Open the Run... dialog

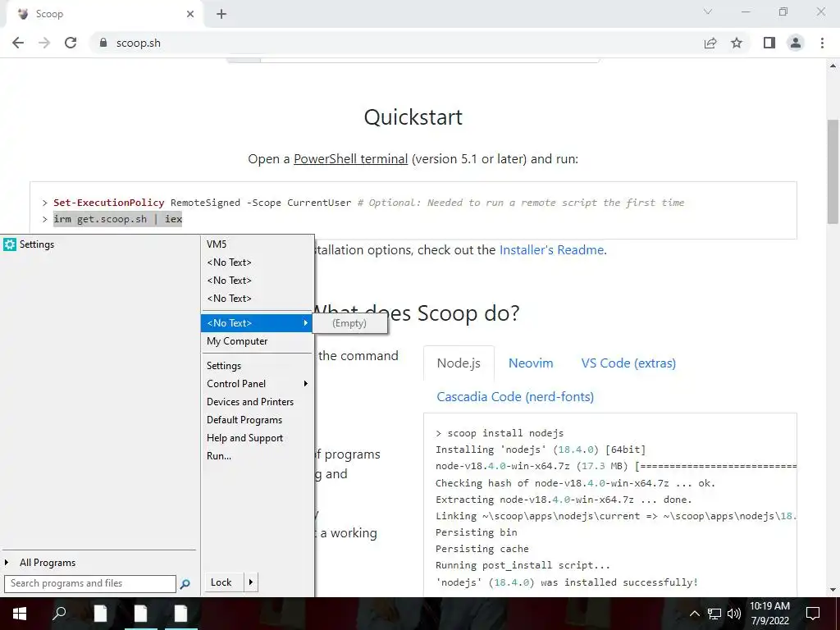click(x=256, y=456)
